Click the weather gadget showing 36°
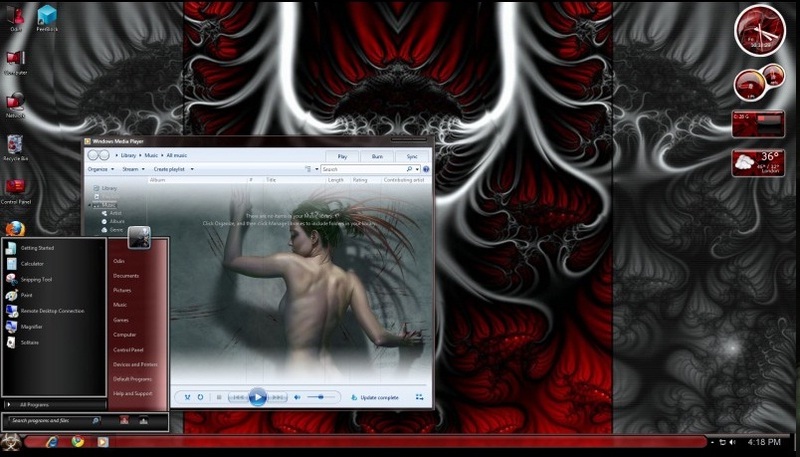 pos(758,163)
